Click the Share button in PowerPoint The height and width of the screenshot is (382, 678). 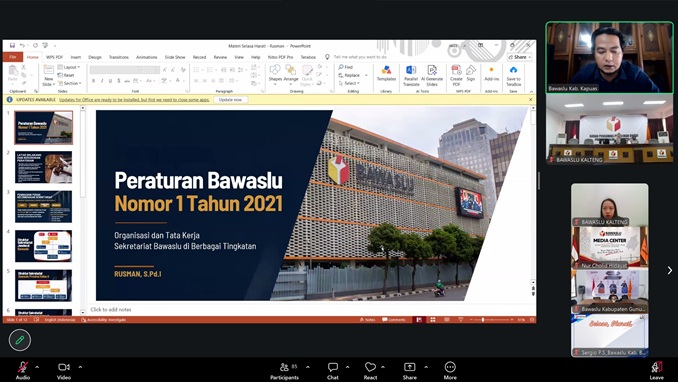tap(519, 57)
